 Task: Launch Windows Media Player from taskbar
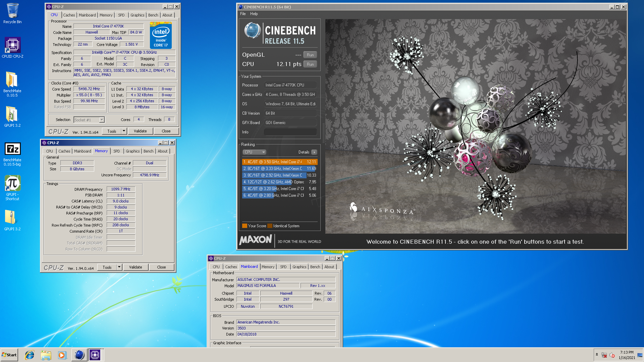pyautogui.click(x=62, y=355)
